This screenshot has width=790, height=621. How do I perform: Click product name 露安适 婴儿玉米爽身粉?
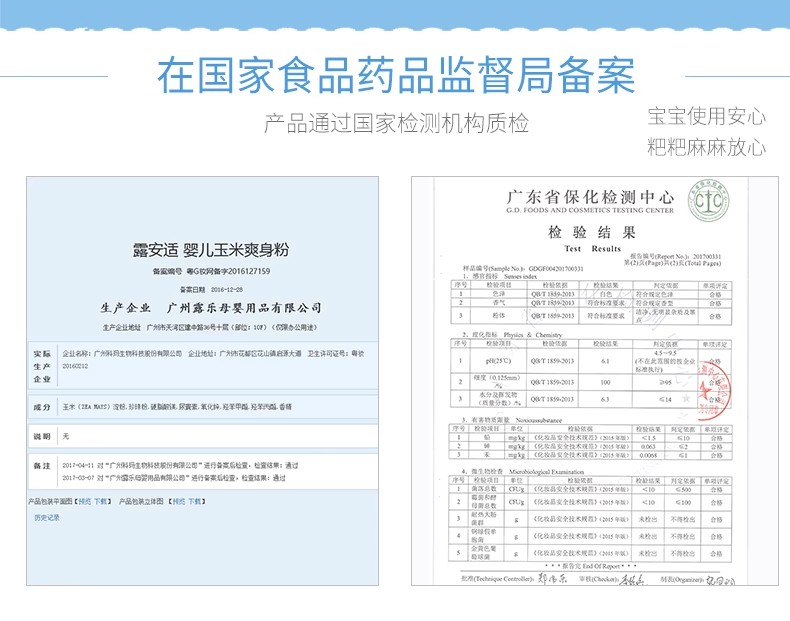click(x=211, y=250)
